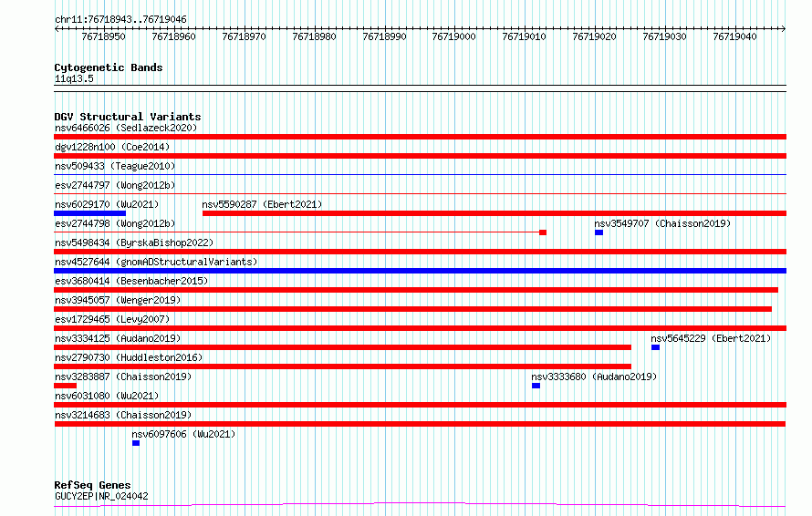This screenshot has height=516, width=812.
Task: Open nsv509433 (Teague2010) variant label
Action: (x=115, y=166)
